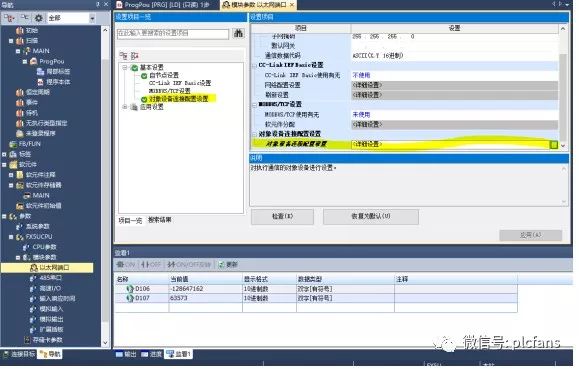
Task: Open CPU参数 in navigation tree
Action: [44, 247]
